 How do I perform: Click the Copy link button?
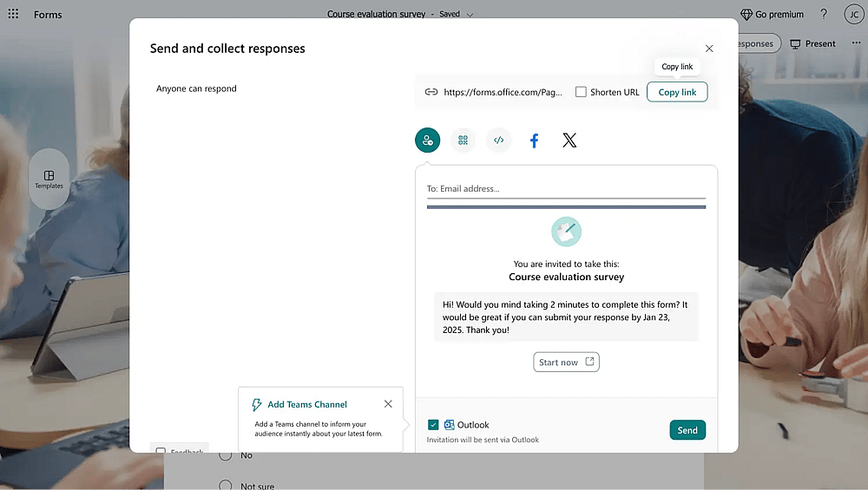(x=677, y=92)
